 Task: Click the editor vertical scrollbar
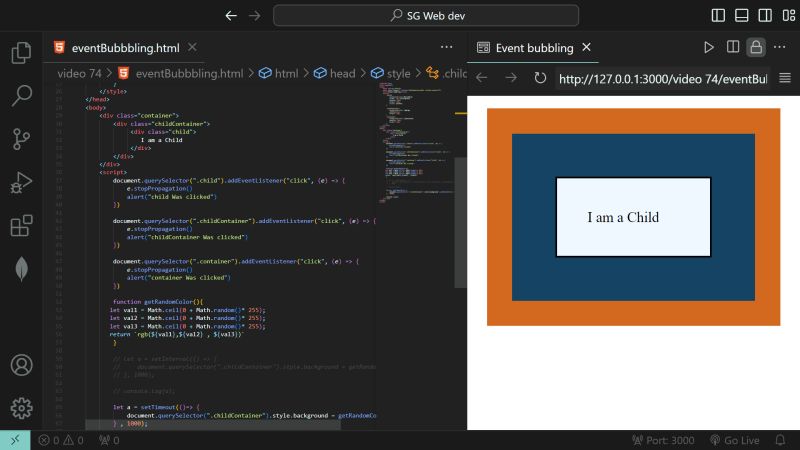pos(460,223)
